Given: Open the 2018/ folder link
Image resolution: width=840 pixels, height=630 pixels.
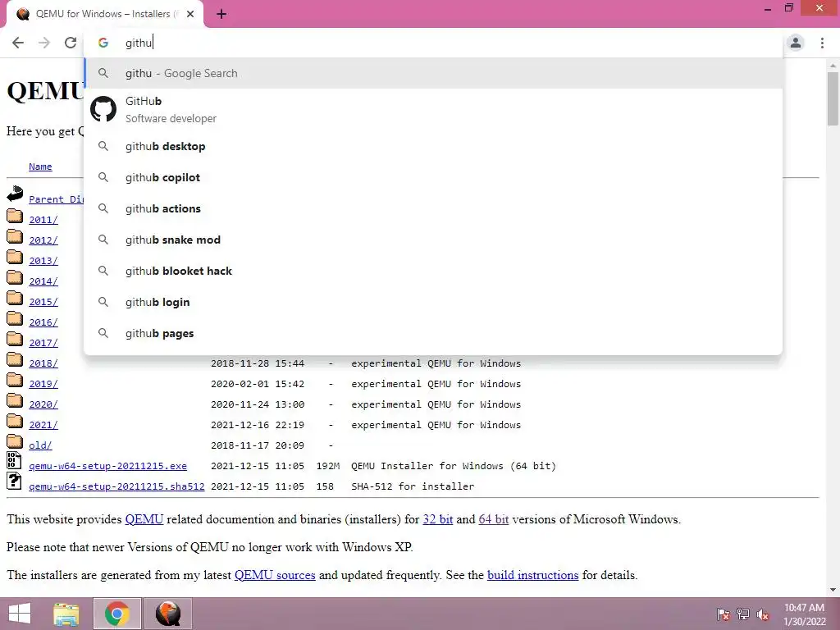Looking at the screenshot, I should (43, 363).
